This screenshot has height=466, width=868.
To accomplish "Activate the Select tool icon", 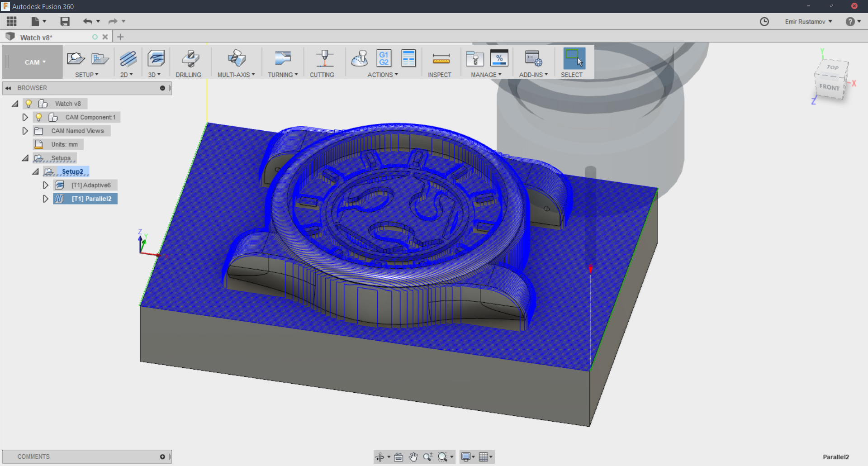I will [574, 58].
